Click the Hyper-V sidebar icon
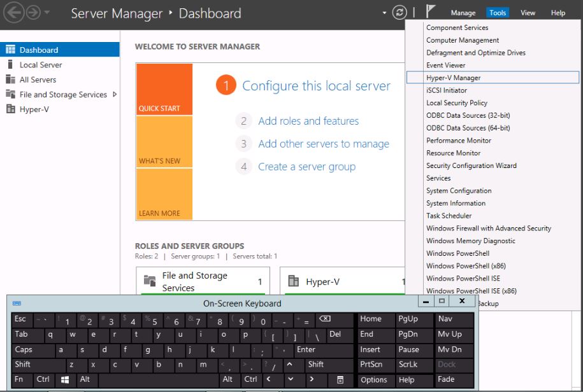 pyautogui.click(x=10, y=109)
